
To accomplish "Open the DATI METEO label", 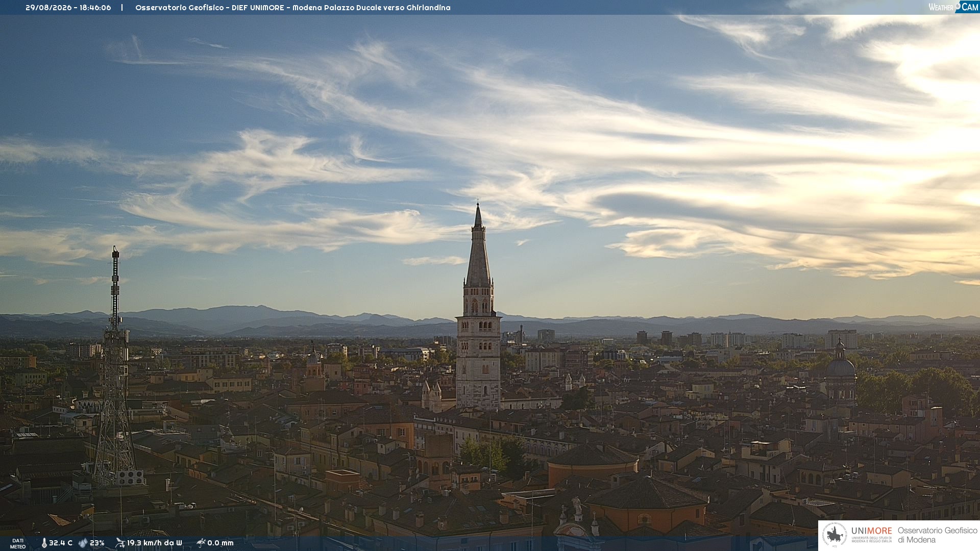I will point(18,543).
